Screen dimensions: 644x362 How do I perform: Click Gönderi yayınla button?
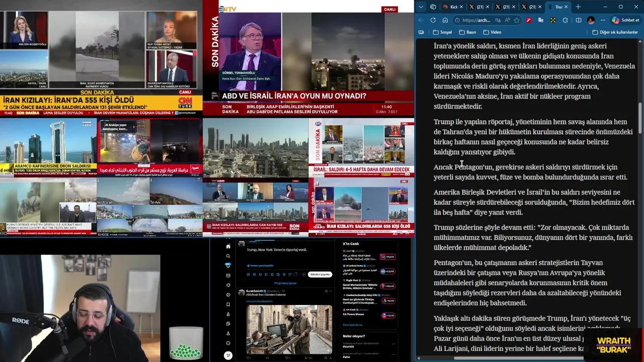click(x=320, y=275)
